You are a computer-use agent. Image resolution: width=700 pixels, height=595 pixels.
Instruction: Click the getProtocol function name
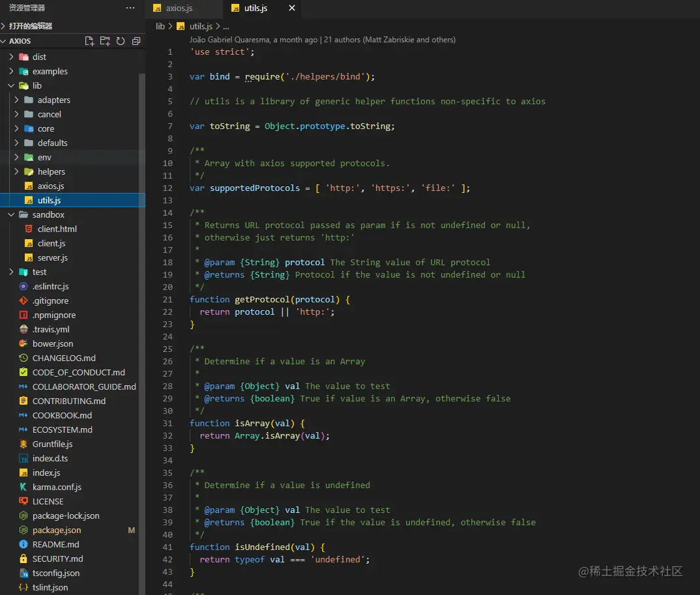tap(262, 300)
